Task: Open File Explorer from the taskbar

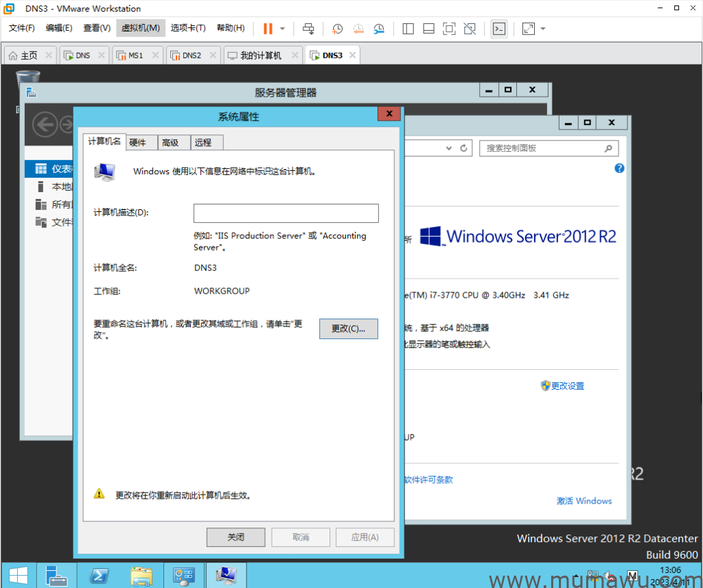Action: [141, 574]
